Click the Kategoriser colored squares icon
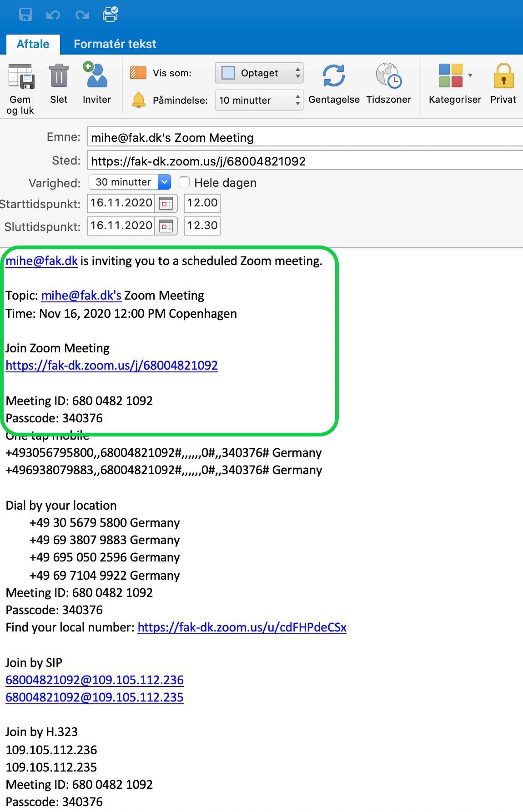The height and width of the screenshot is (812, 523). click(451, 75)
